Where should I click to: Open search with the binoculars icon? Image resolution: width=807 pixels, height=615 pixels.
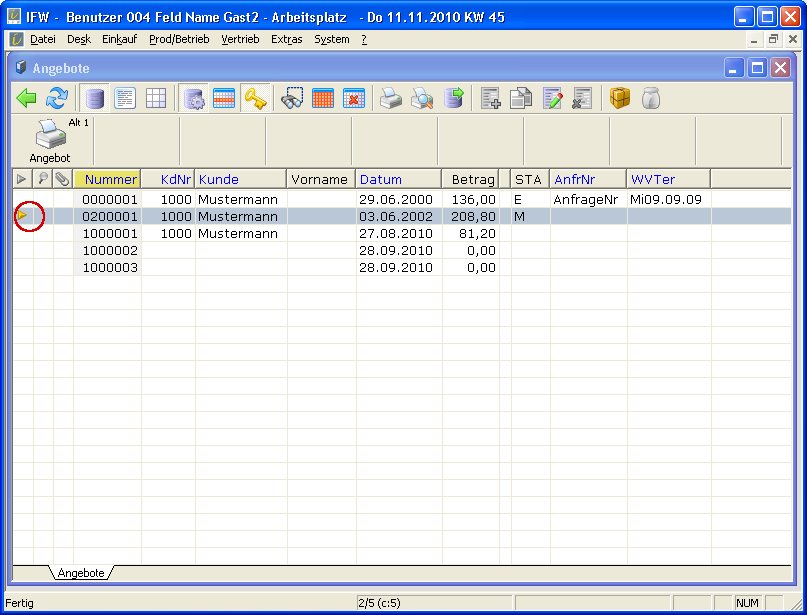coord(292,98)
